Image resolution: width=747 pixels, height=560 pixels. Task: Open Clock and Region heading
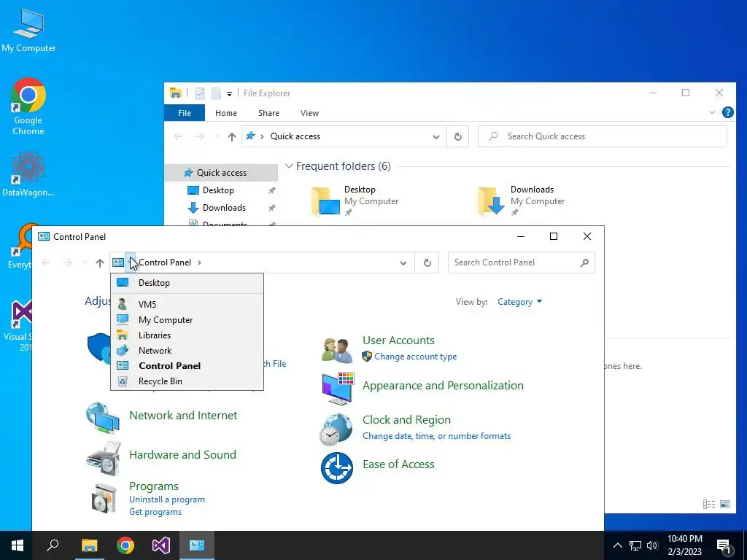[406, 420]
